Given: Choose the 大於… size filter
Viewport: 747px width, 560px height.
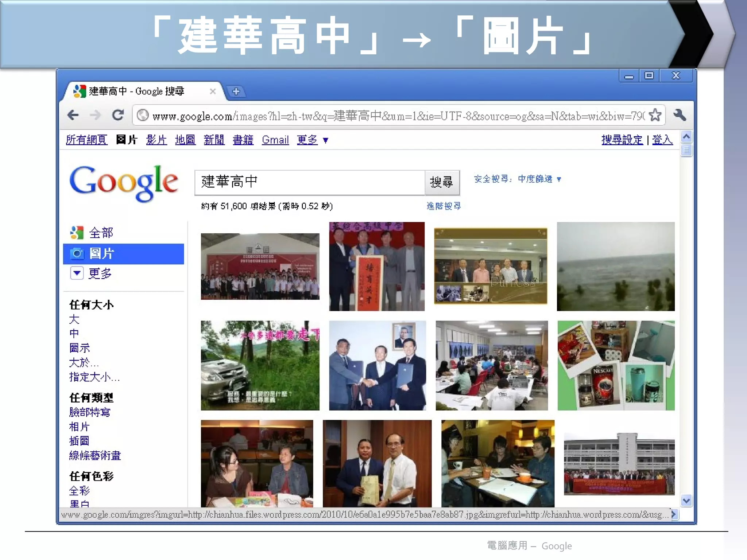Looking at the screenshot, I should pos(84,362).
